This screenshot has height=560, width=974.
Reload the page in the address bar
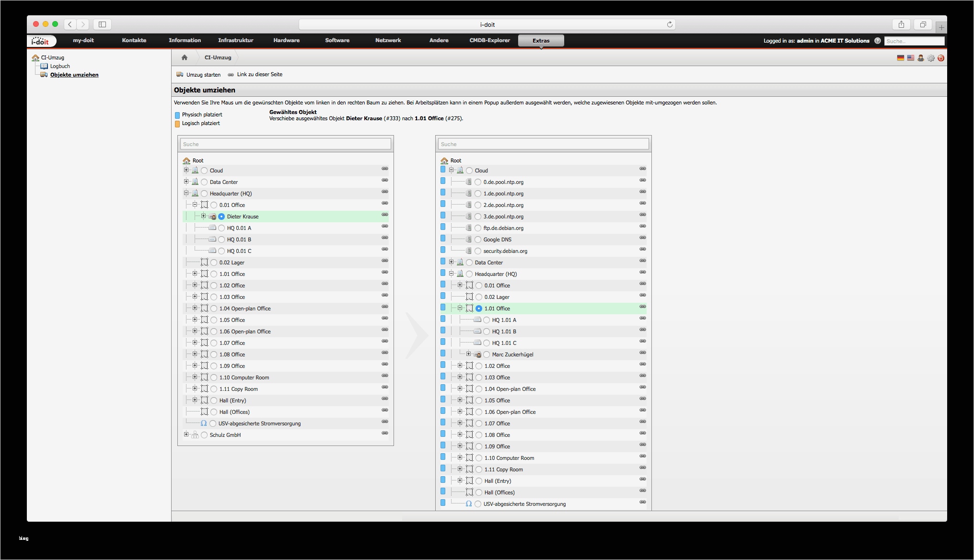click(670, 24)
